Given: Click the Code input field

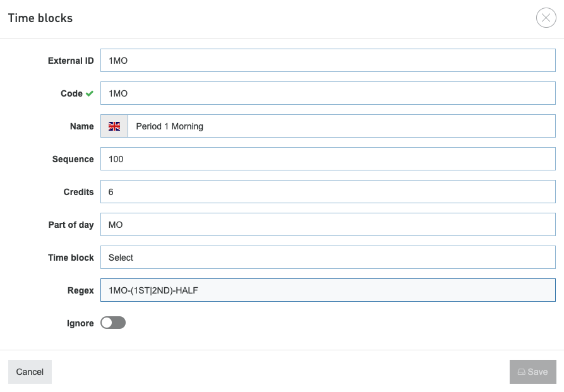Looking at the screenshot, I should [328, 93].
